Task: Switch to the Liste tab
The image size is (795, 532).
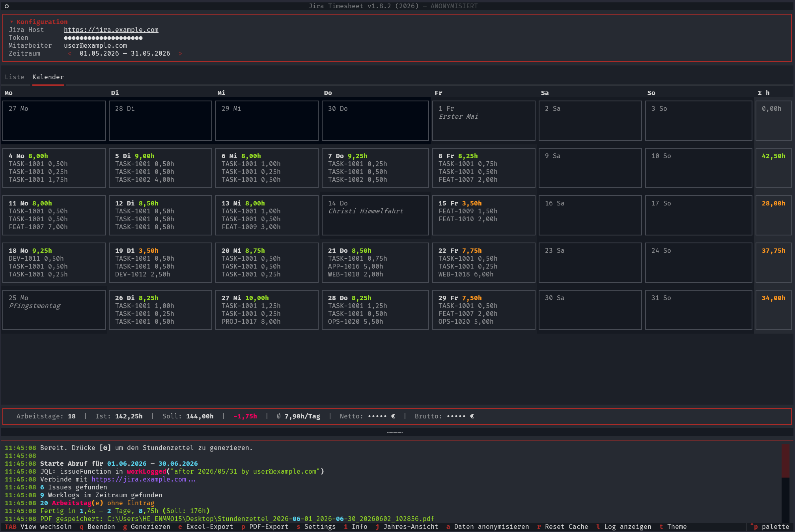Action: (x=15, y=77)
